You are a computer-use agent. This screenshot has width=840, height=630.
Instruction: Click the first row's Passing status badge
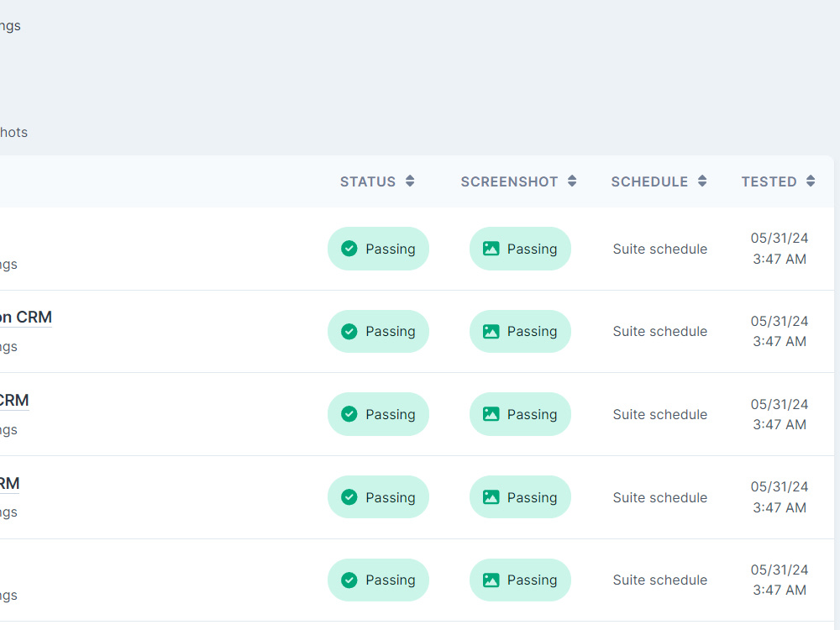[378, 249]
